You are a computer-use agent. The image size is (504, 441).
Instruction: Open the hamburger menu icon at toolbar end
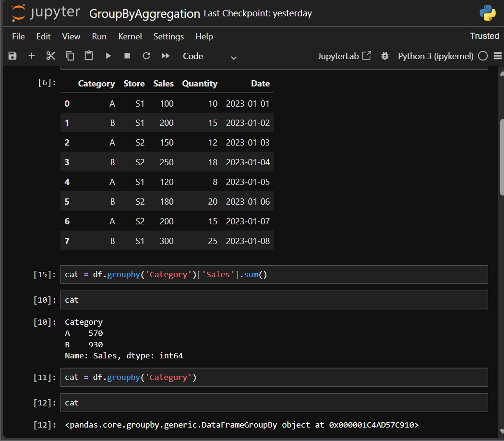tap(498, 56)
